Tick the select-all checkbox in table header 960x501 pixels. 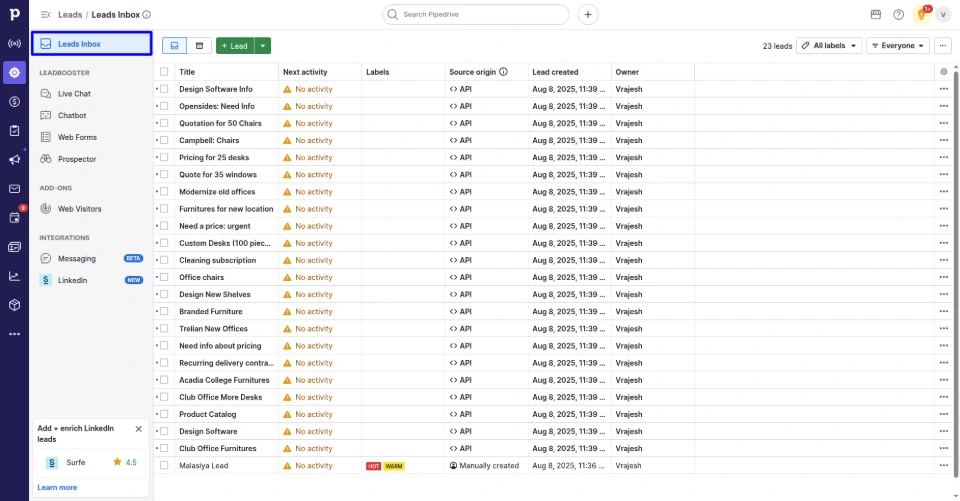pos(164,72)
